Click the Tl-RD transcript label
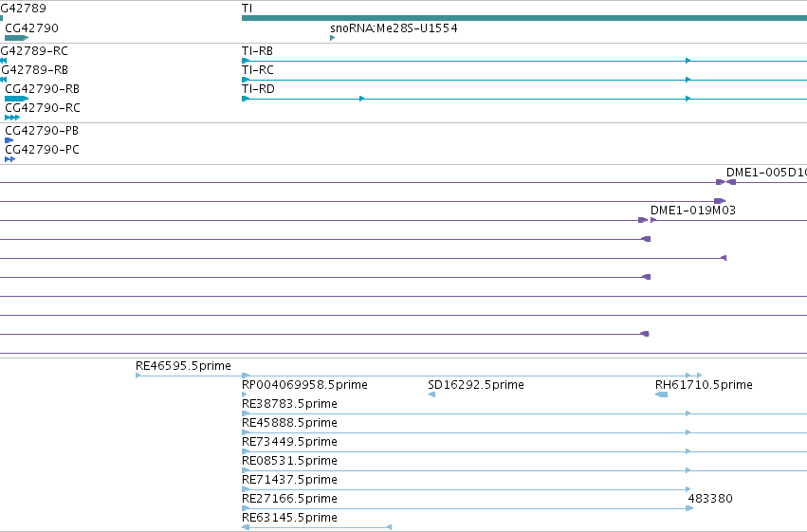This screenshot has height=532, width=807. [258, 89]
